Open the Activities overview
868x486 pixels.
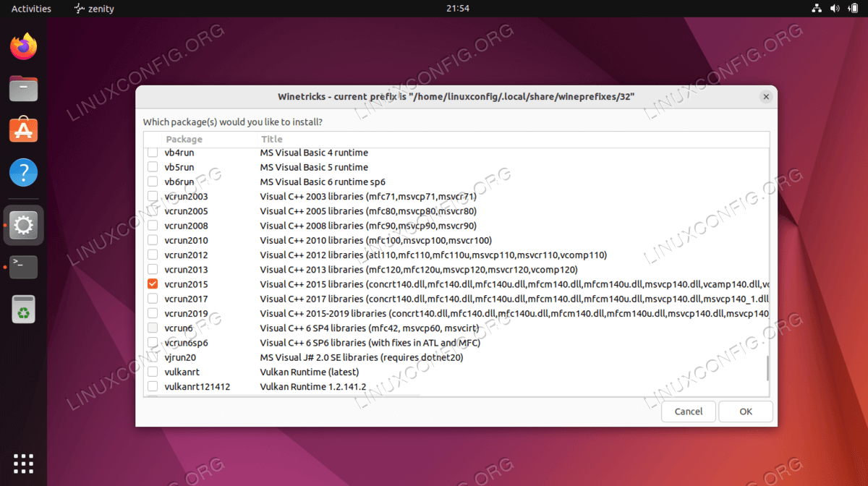coord(31,9)
